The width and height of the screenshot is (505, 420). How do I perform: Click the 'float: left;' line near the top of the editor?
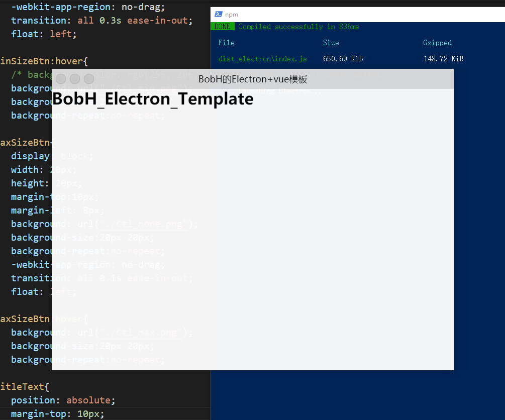point(44,34)
